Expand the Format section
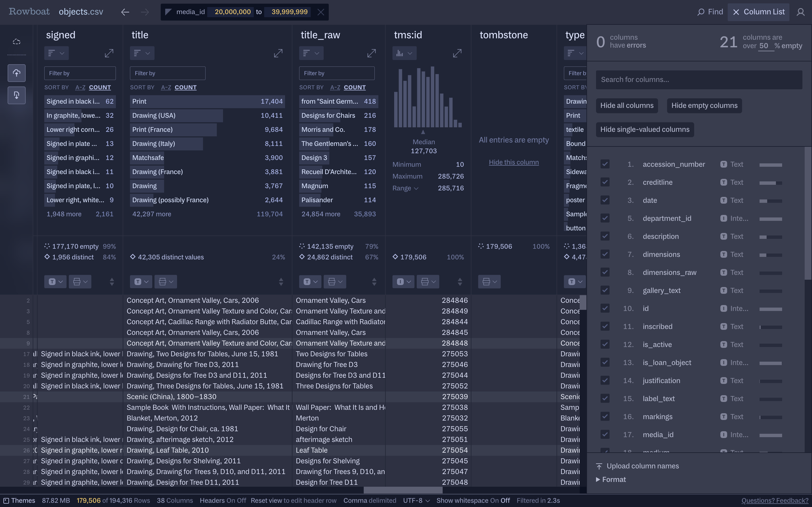Viewport: 812px width, 507px height. tap(611, 479)
